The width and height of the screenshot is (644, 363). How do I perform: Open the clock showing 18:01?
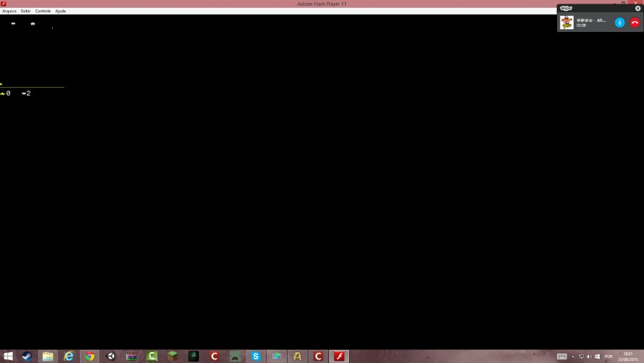[x=628, y=356]
